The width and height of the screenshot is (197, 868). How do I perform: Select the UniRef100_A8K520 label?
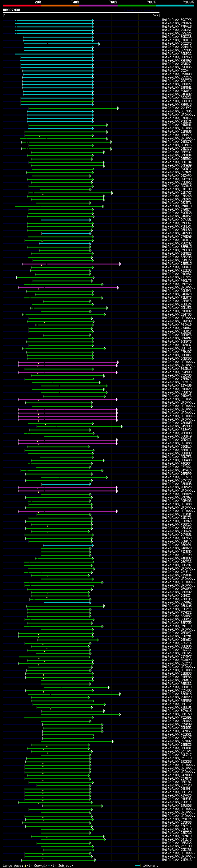[x=176, y=487]
